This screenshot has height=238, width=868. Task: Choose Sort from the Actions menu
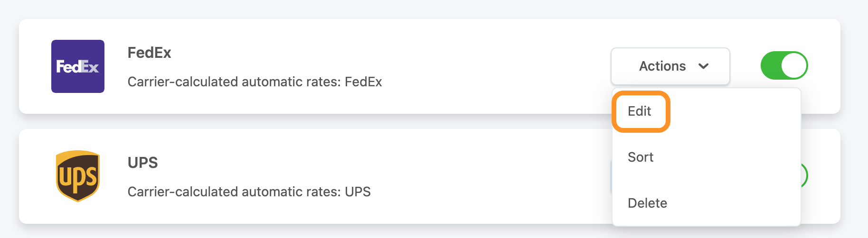[x=641, y=157]
